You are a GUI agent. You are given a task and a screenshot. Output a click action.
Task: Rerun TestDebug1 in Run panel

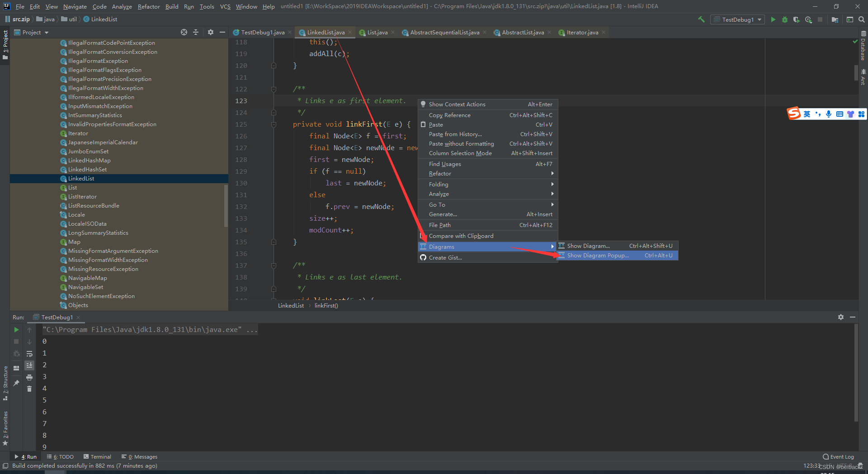[16, 330]
